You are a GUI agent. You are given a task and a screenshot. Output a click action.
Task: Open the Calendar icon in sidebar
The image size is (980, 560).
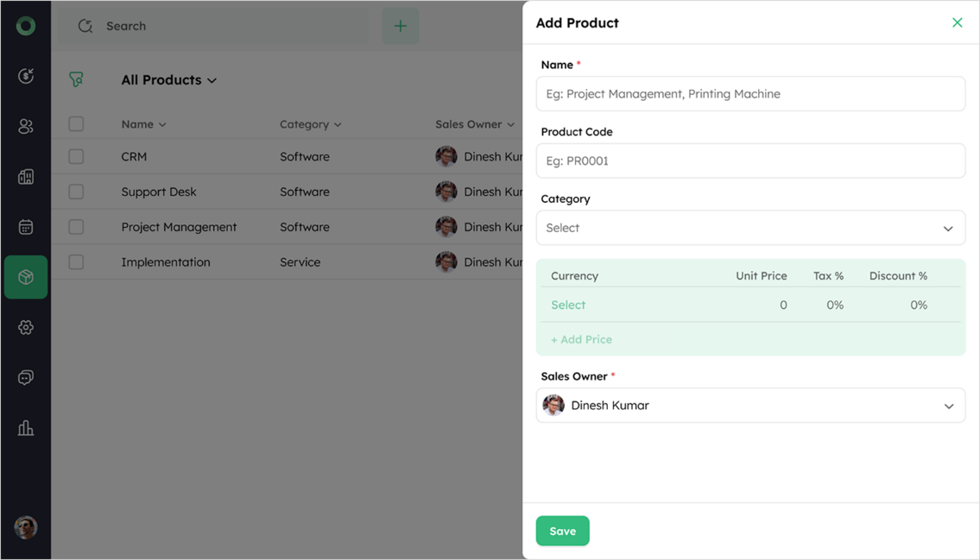point(26,227)
